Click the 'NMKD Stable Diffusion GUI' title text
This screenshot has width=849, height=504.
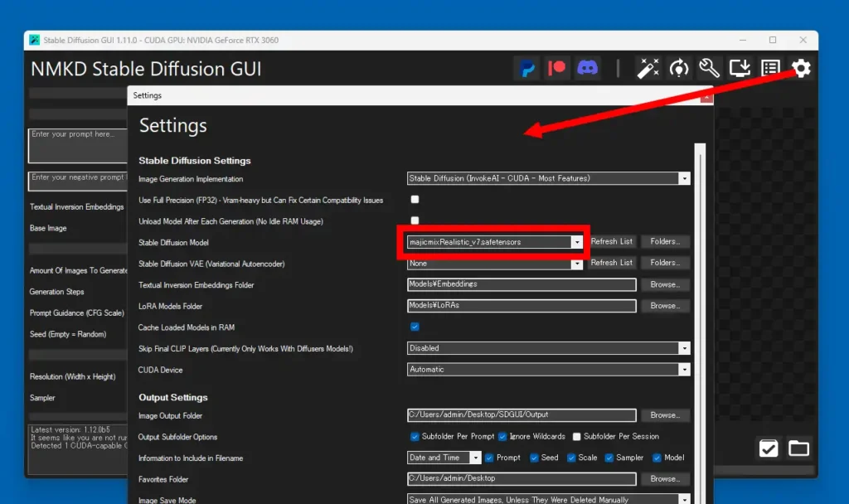click(146, 69)
